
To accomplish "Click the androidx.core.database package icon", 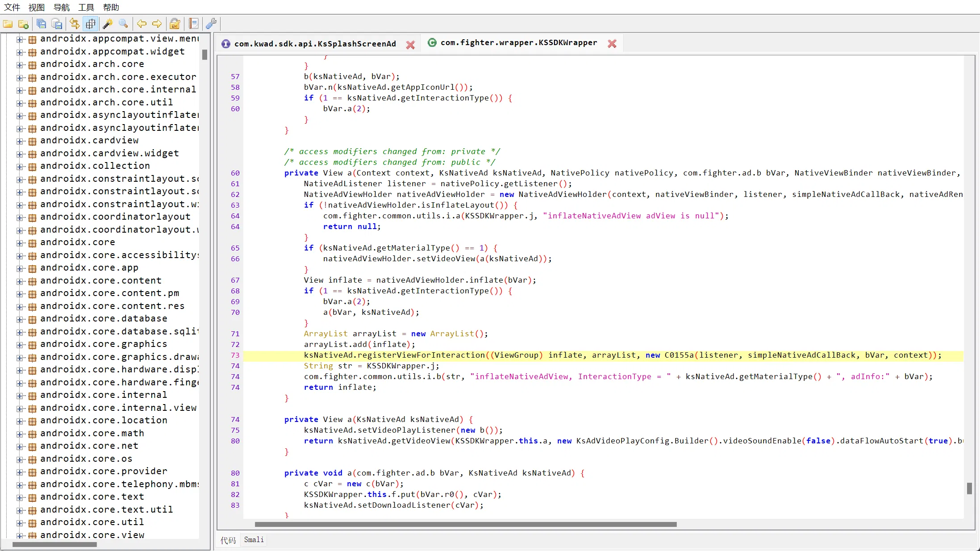I will point(32,319).
